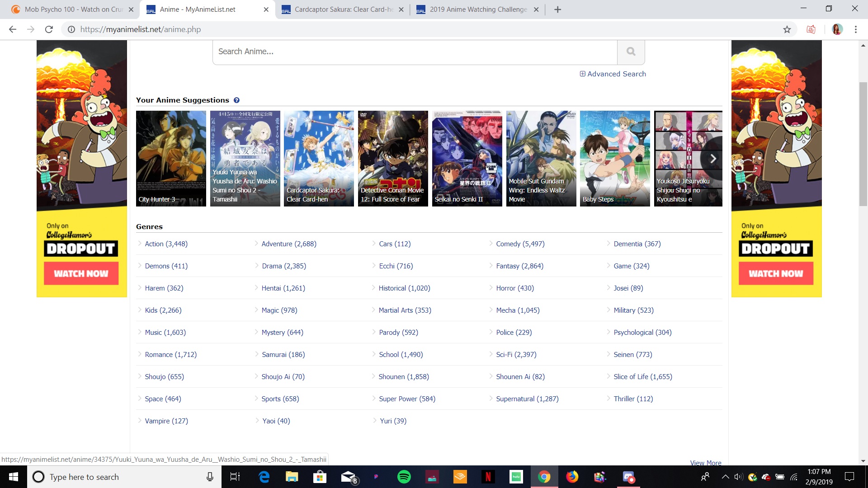Click the View More link
The width and height of the screenshot is (868, 488).
[705, 463]
